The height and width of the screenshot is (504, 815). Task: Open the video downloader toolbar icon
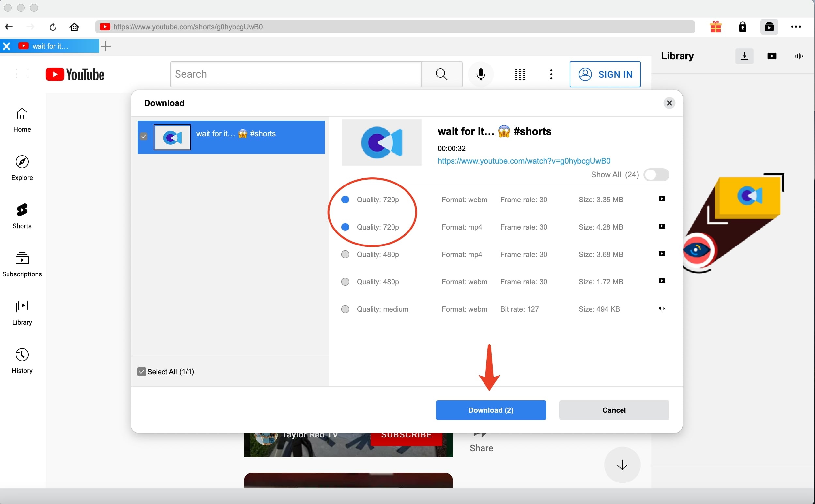(x=769, y=27)
